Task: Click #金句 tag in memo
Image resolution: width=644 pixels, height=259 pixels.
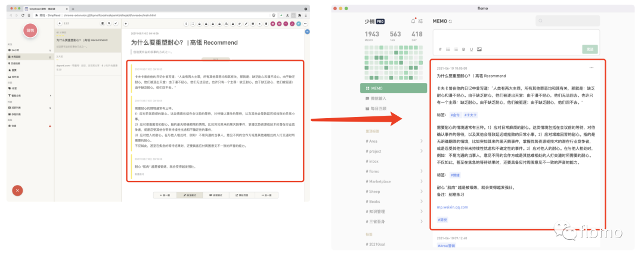Action: click(x=456, y=115)
